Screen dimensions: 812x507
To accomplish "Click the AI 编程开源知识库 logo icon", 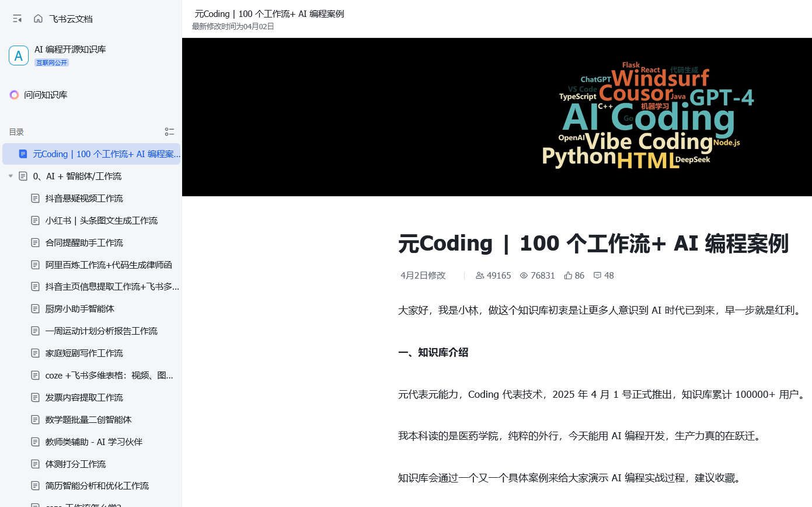I will tap(19, 55).
